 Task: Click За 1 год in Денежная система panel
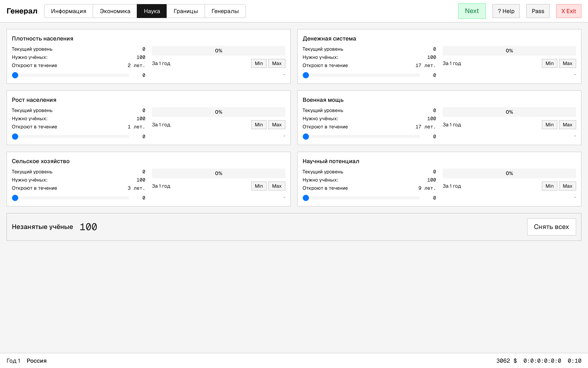tap(452, 63)
